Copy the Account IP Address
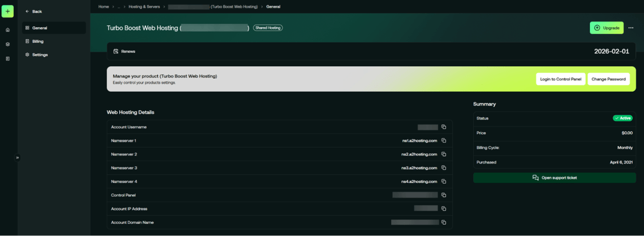Viewport: 644px width, 236px height. point(443,208)
